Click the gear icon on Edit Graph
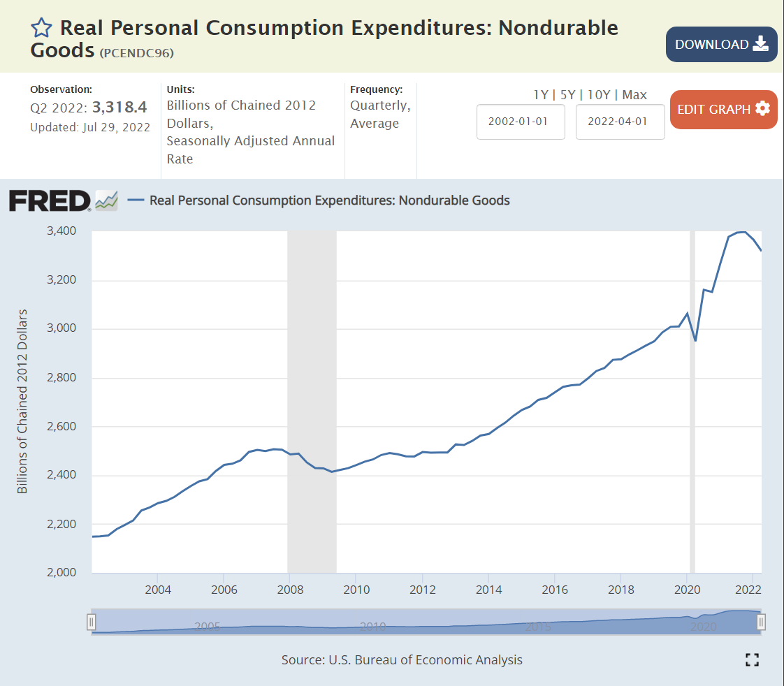Viewport: 784px width, 686px height. [762, 109]
